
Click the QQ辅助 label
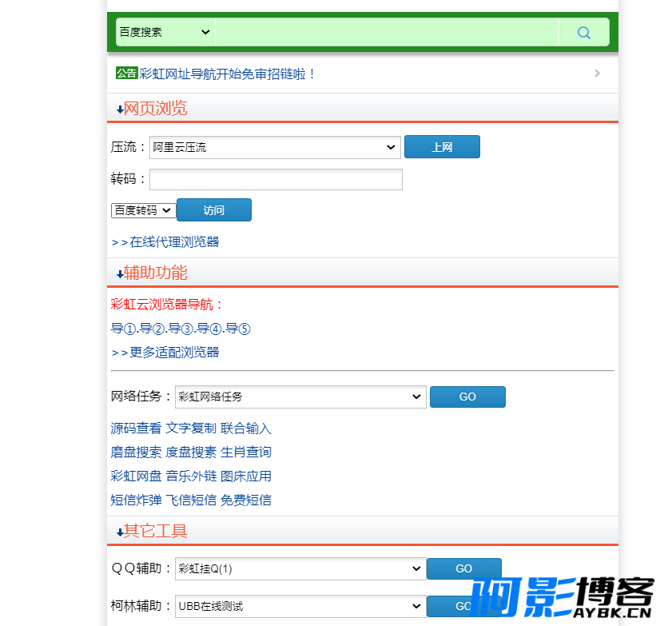[141, 568]
